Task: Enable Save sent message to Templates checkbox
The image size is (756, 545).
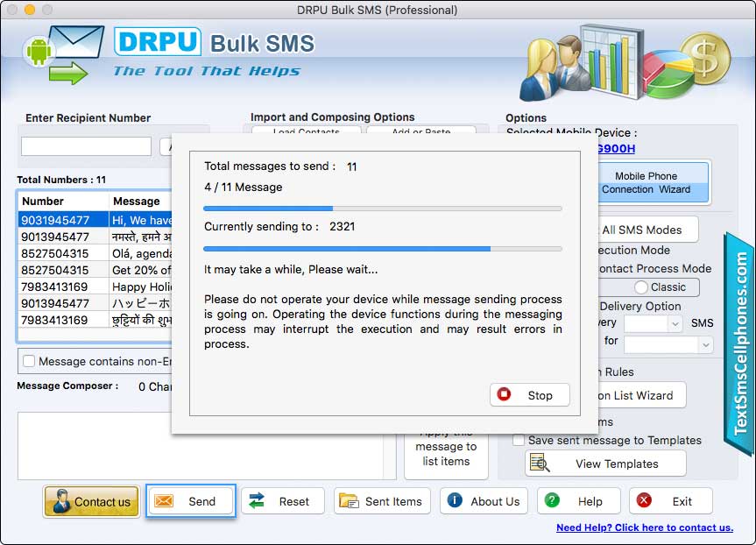Action: [519, 440]
